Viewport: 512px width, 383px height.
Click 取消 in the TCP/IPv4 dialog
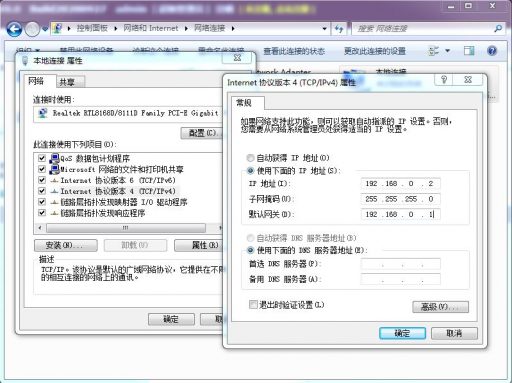pyautogui.click(x=454, y=333)
